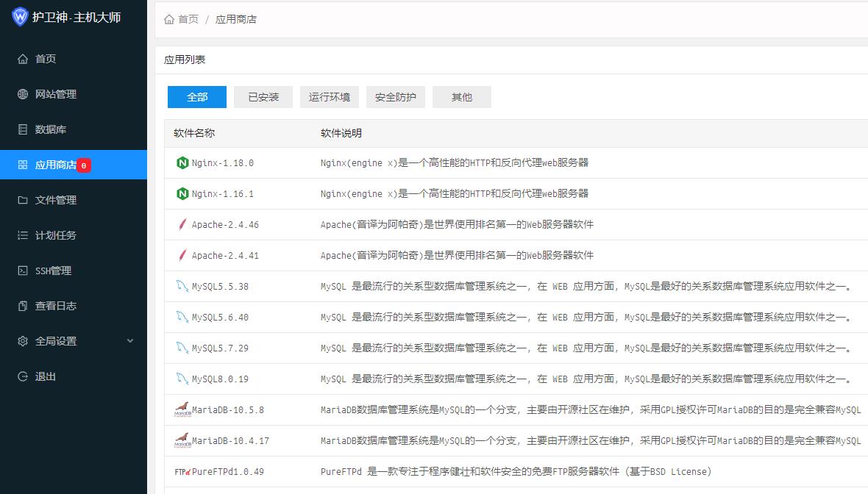Click 应用商店 in the breadcrumb

[236, 19]
